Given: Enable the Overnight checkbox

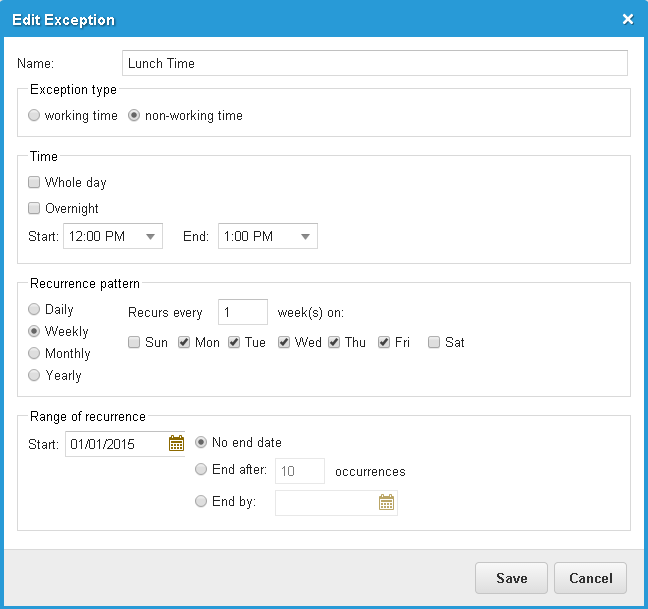Looking at the screenshot, I should pyautogui.click(x=34, y=208).
